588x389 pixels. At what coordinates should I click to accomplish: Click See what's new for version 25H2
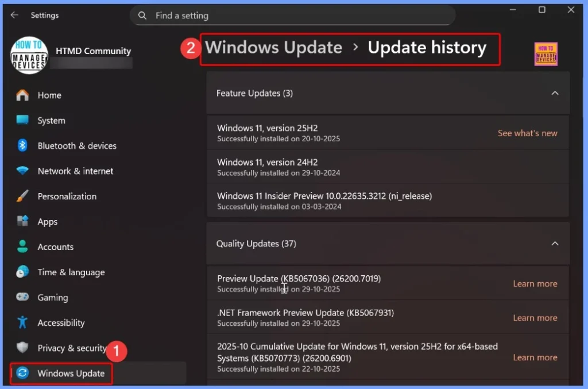pos(527,133)
